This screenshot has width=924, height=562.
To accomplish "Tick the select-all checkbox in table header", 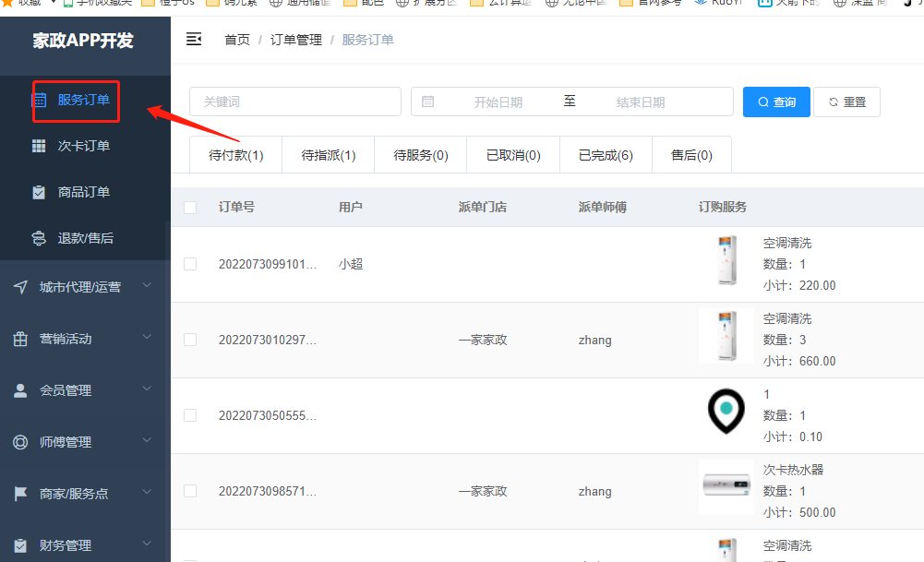I will tap(190, 208).
